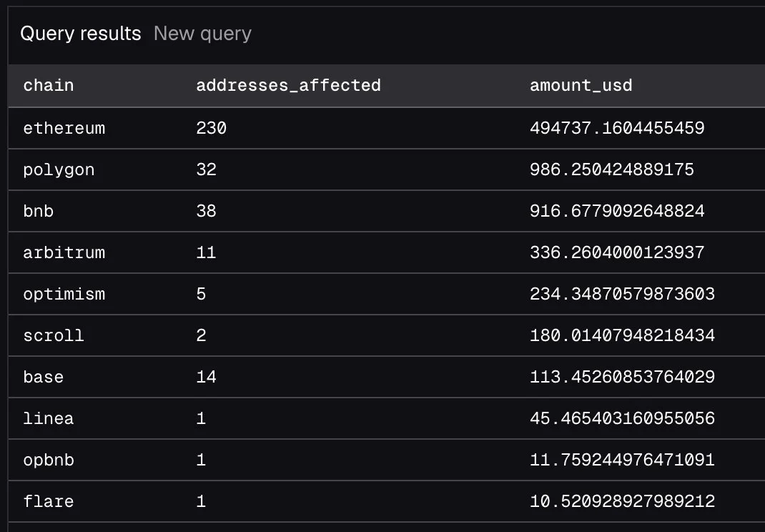Click the addresses value 1 for opbnb
Screen dimensions: 765x532
click(x=201, y=460)
